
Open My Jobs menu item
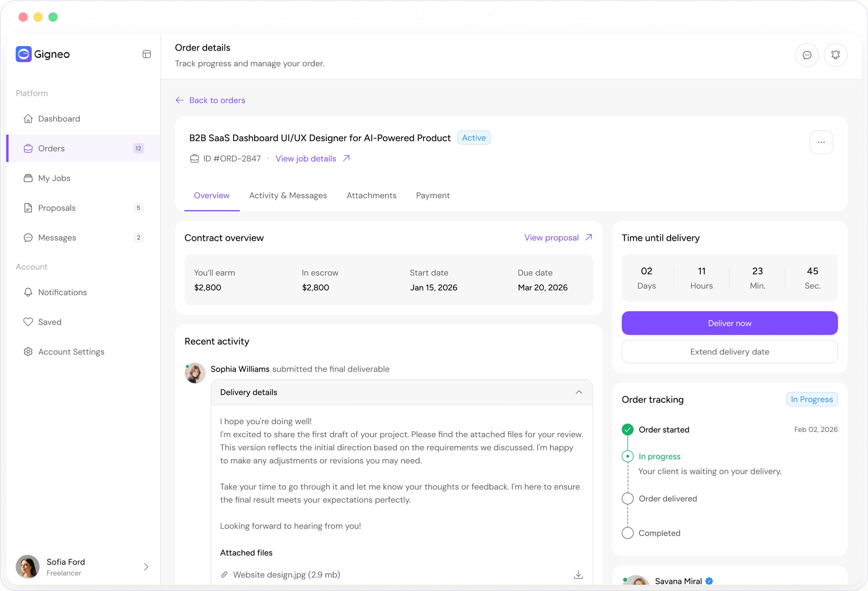(x=84, y=178)
